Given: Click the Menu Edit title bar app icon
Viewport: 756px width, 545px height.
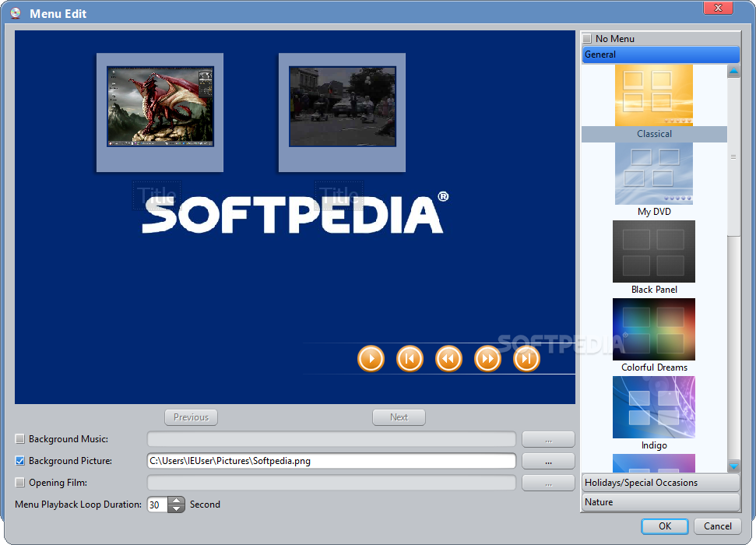Looking at the screenshot, I should tap(16, 13).
